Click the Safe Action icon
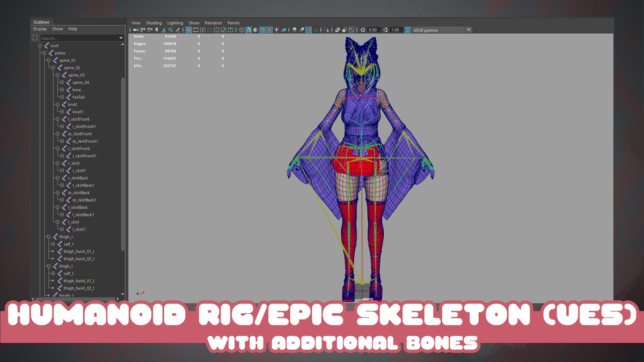The height and width of the screenshot is (362, 644). 223,30
